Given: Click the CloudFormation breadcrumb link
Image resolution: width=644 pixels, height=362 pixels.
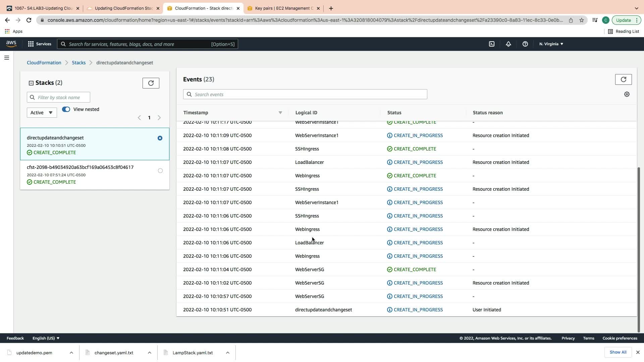Looking at the screenshot, I should pos(44,63).
